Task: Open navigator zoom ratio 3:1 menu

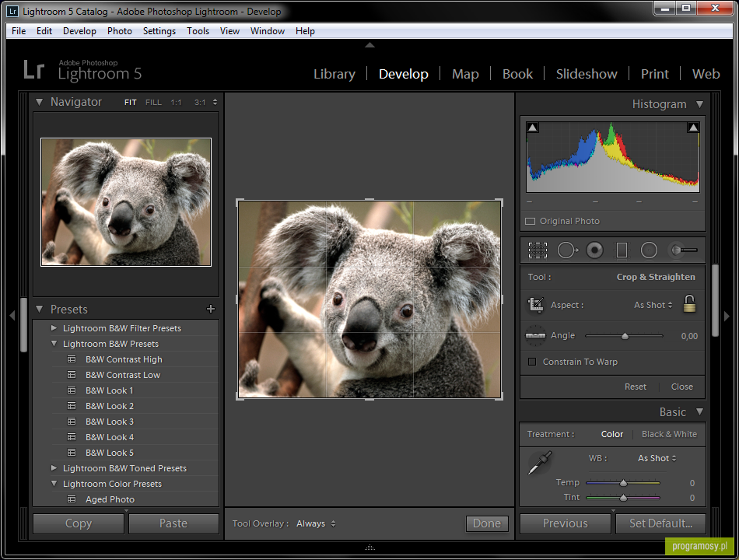Action: point(206,103)
